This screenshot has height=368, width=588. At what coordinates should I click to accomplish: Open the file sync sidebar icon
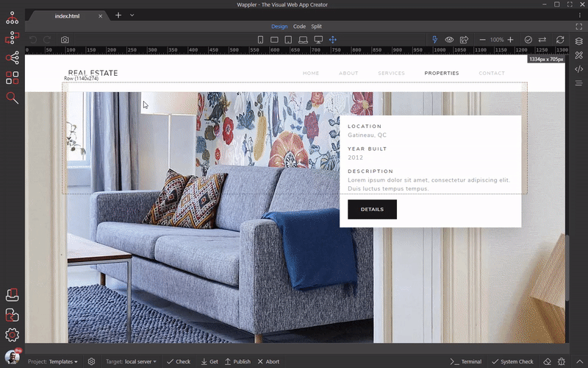pyautogui.click(x=12, y=315)
